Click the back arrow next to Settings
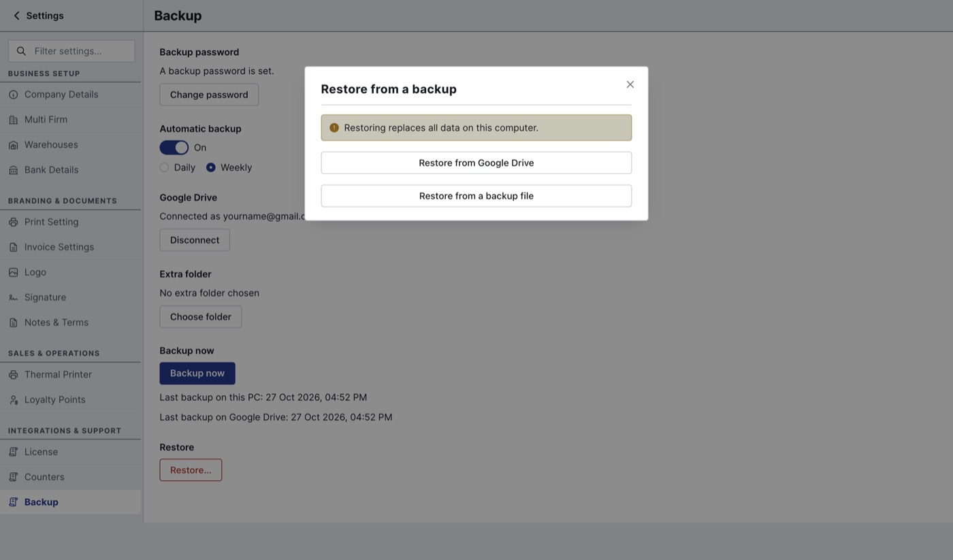This screenshot has height=560, width=953. (x=16, y=16)
